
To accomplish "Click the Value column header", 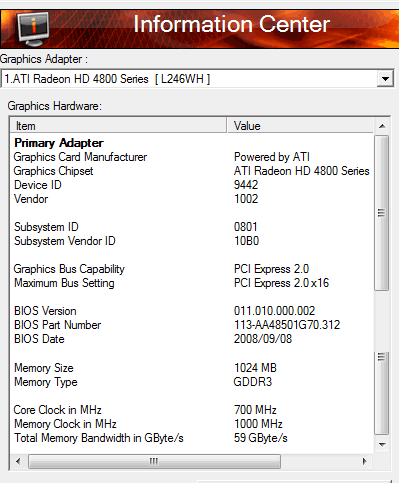I will pyautogui.click(x=300, y=126).
